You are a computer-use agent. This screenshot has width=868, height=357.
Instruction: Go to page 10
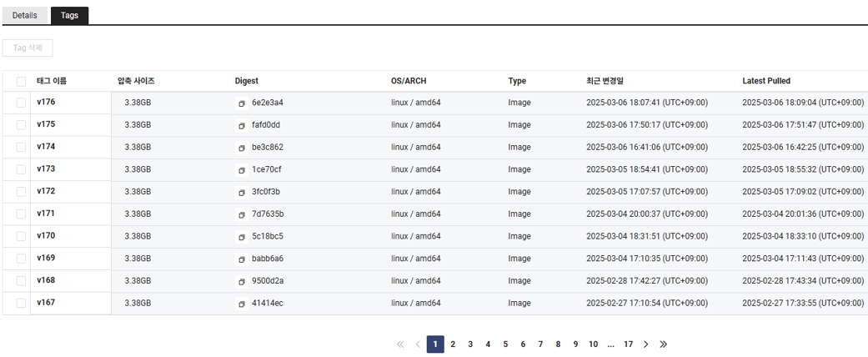(x=593, y=344)
